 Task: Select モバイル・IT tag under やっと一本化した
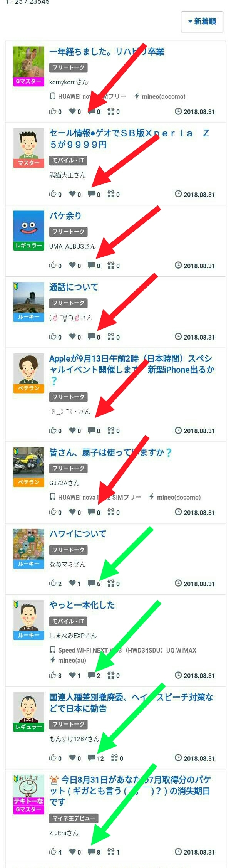68,621
